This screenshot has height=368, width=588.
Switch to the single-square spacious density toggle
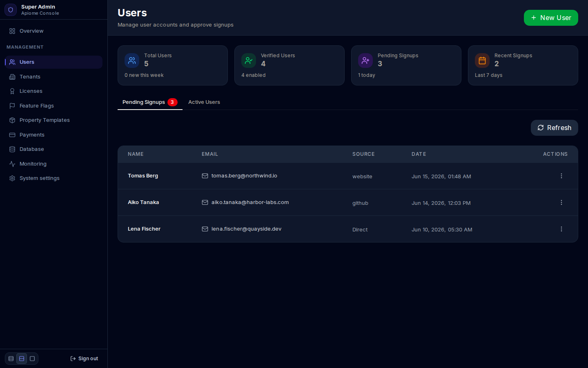(x=32, y=359)
